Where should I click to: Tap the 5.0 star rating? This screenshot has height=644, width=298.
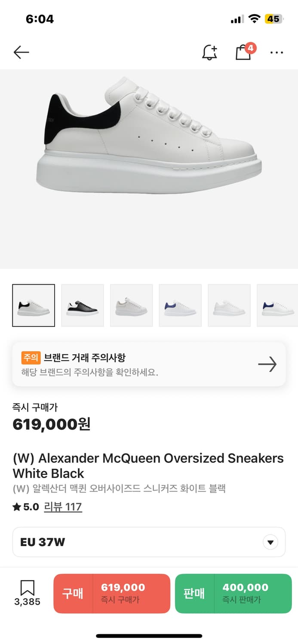tap(26, 507)
